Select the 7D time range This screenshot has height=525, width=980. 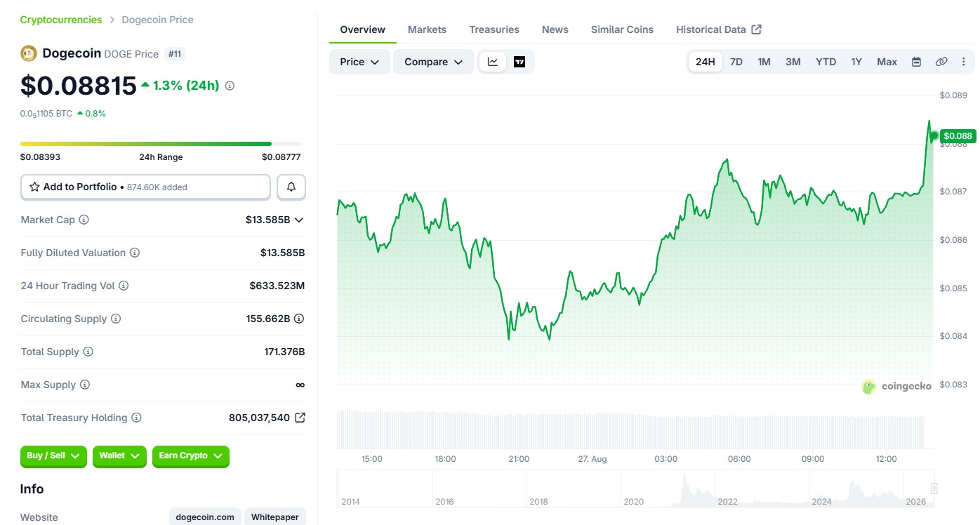736,62
